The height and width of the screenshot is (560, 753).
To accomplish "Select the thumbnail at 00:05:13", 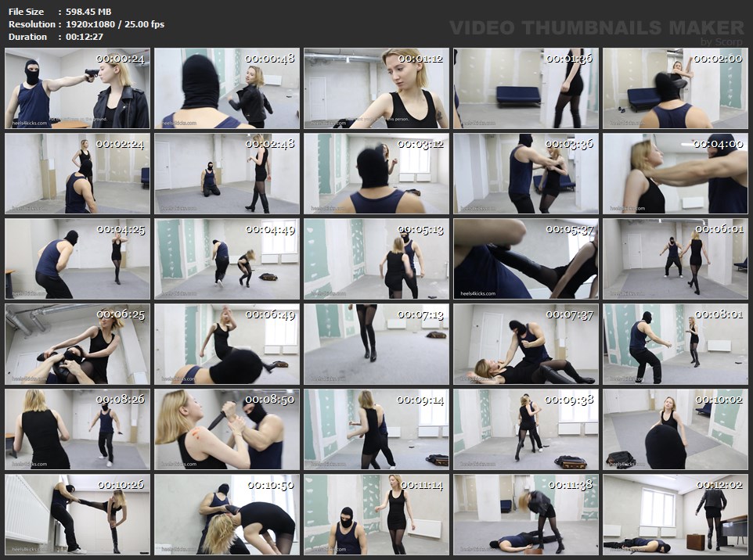I will click(x=376, y=259).
